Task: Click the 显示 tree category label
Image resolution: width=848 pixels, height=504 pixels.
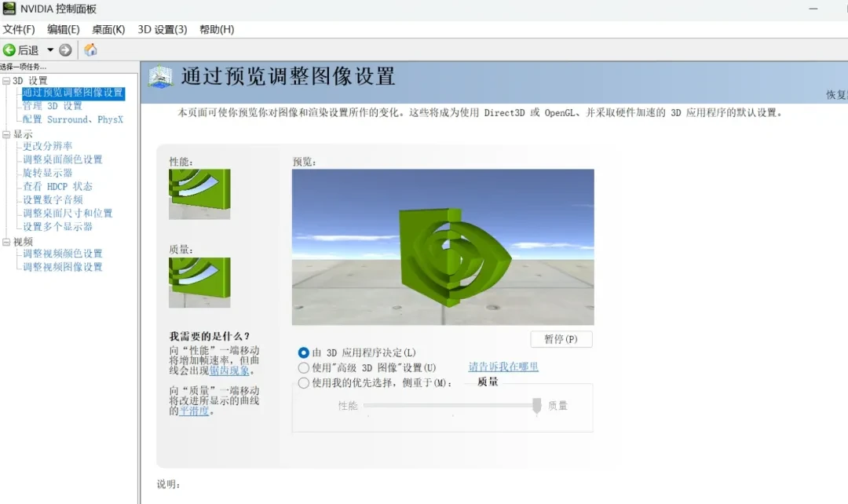Action: point(23,134)
